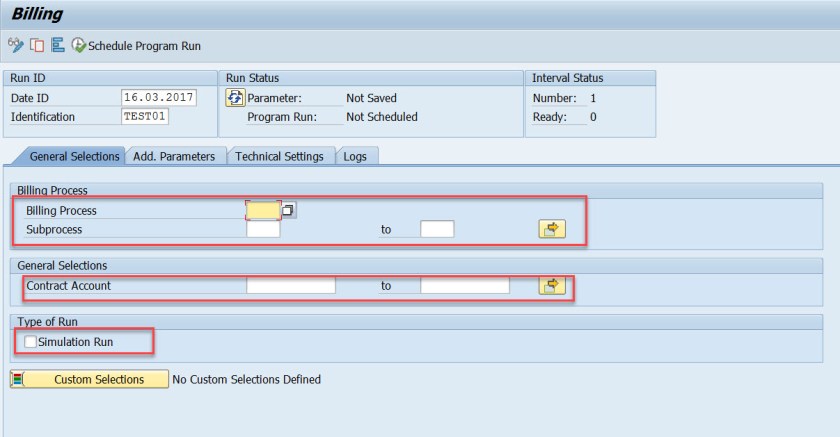Click the 'Number:' label in Interval Status
This screenshot has height=437, width=840.
(x=554, y=98)
